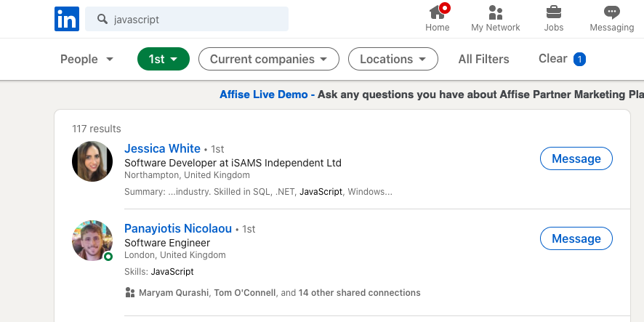Open the Messaging chat icon
The width and height of the screenshot is (644, 322).
pyautogui.click(x=611, y=12)
